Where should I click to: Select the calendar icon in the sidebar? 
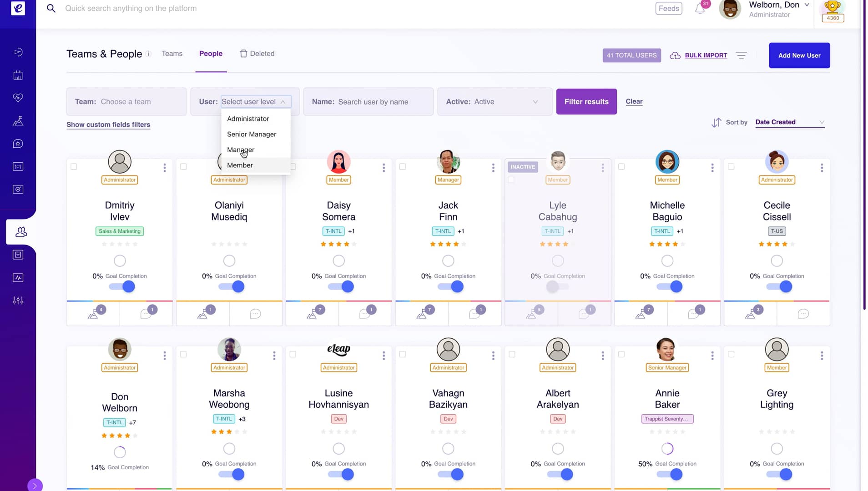tap(18, 75)
